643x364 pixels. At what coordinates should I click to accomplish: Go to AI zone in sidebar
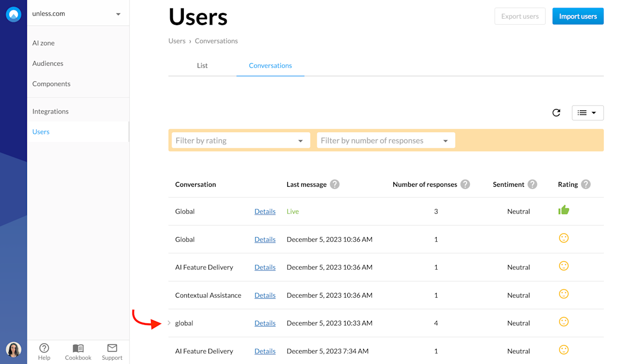43,43
